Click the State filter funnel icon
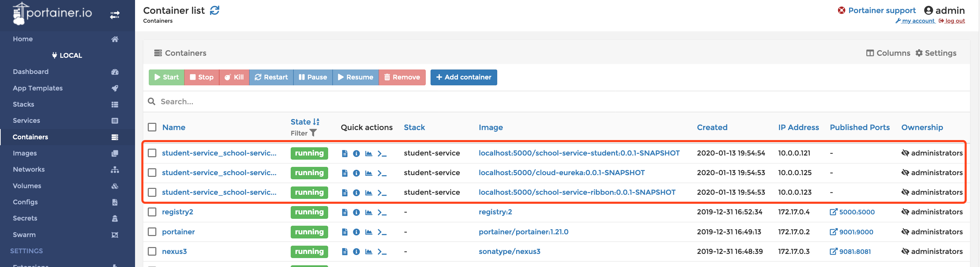This screenshot has width=980, height=267. pyautogui.click(x=313, y=133)
